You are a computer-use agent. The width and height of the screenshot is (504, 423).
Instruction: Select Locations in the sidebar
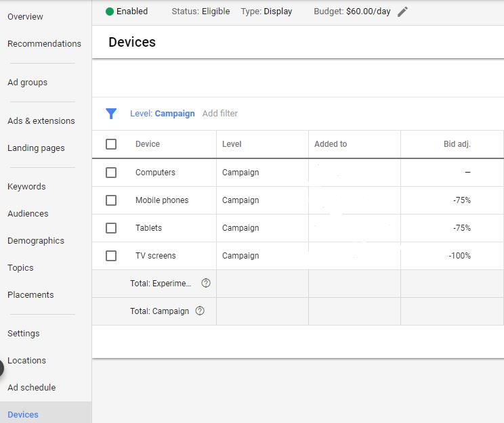26,361
